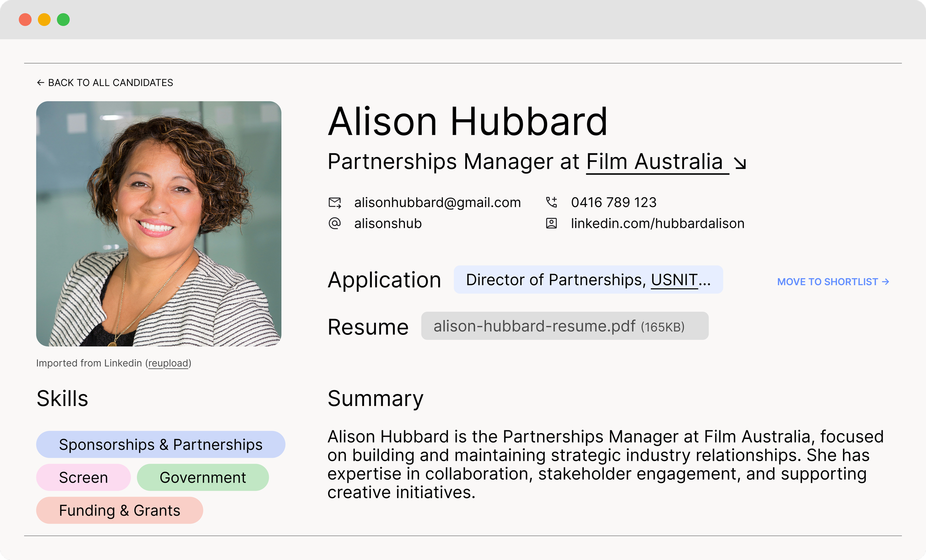Click the Application label
The width and height of the screenshot is (926, 560).
(x=384, y=280)
